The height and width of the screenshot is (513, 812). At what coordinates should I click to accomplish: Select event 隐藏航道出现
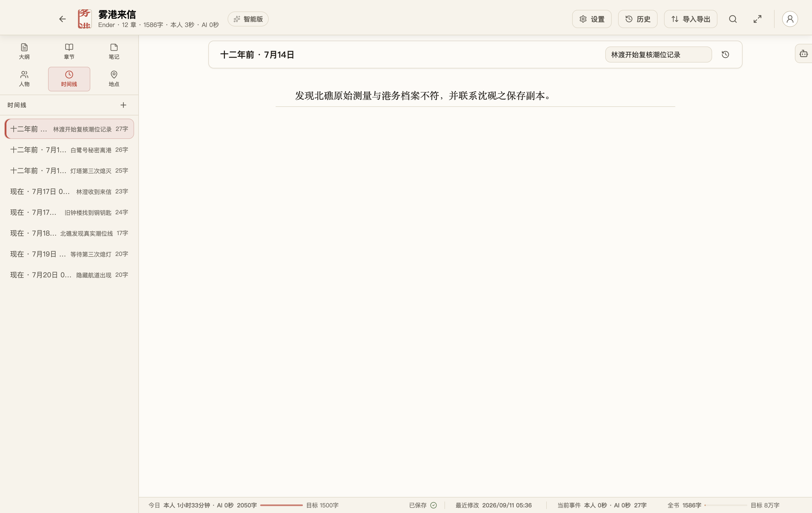pyautogui.click(x=69, y=275)
